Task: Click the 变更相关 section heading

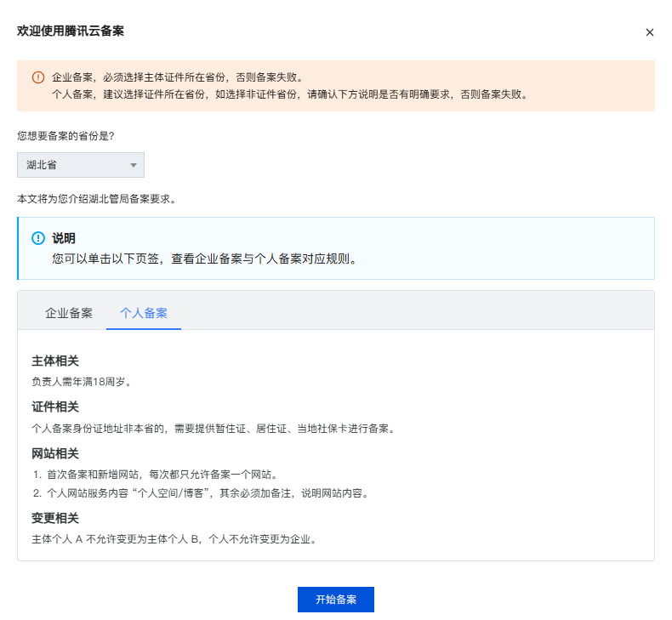Action: point(55,519)
